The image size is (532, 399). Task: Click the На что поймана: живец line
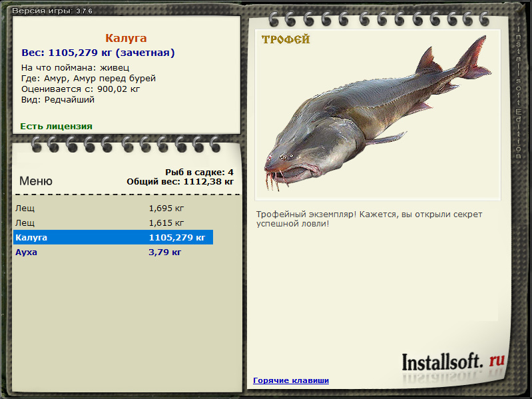[x=75, y=67]
